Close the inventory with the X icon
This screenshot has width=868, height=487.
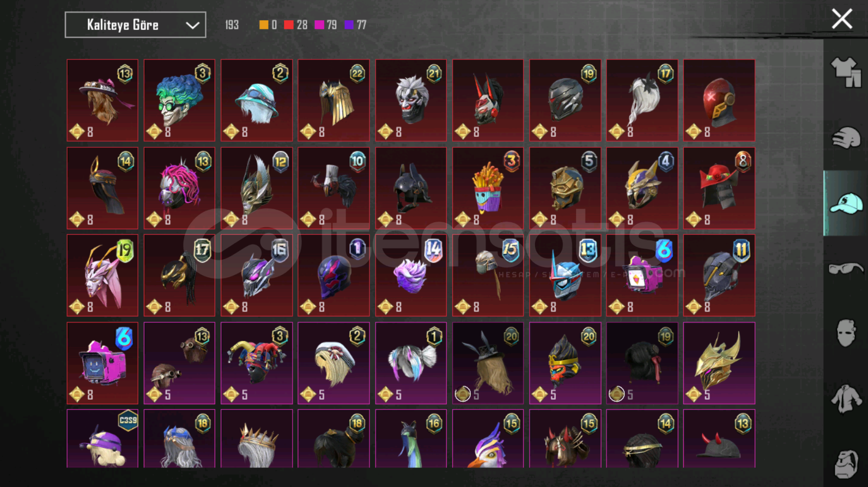pyautogui.click(x=842, y=19)
